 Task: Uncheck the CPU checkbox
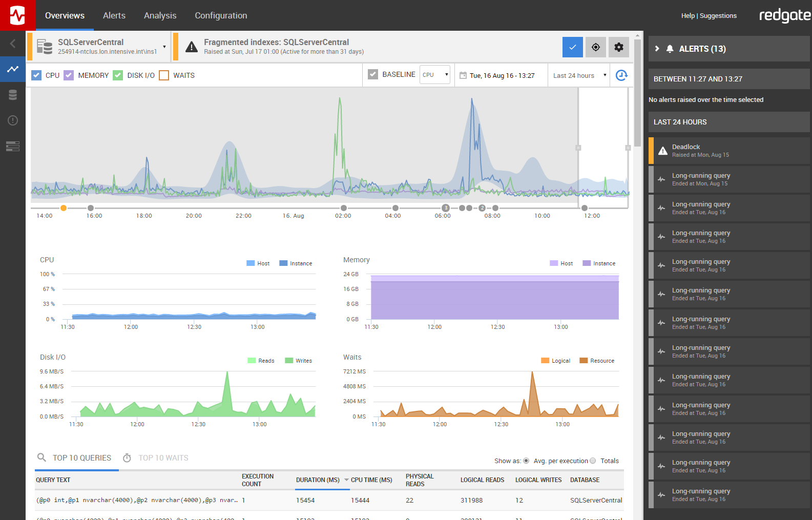pos(37,75)
